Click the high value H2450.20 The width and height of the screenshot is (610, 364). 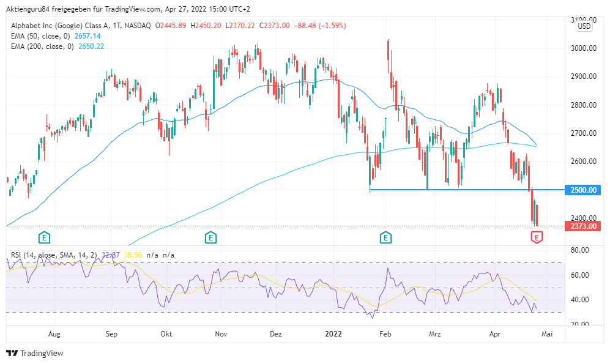206,26
